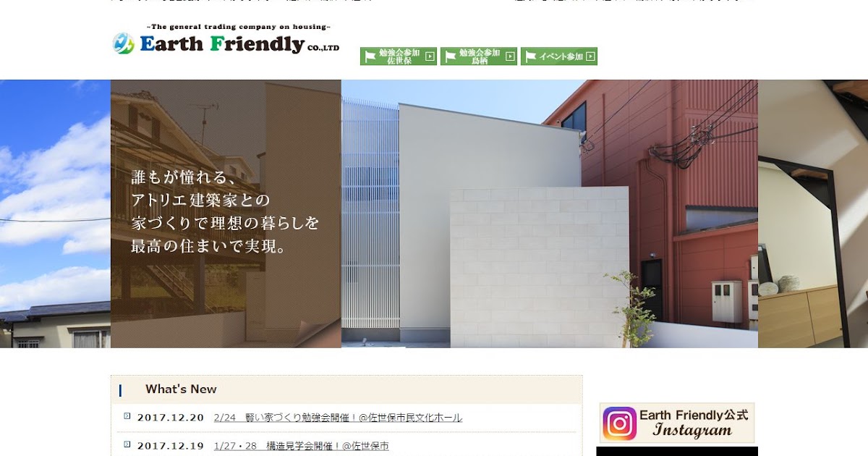Open the 2/24 賢い家づくり勉強会 news link

pos(338,418)
